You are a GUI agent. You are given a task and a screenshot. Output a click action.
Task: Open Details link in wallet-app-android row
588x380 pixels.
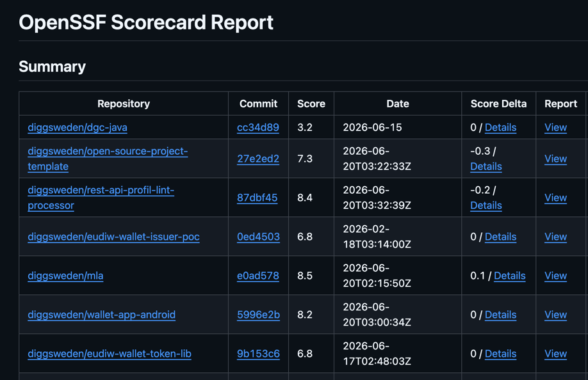(x=501, y=315)
